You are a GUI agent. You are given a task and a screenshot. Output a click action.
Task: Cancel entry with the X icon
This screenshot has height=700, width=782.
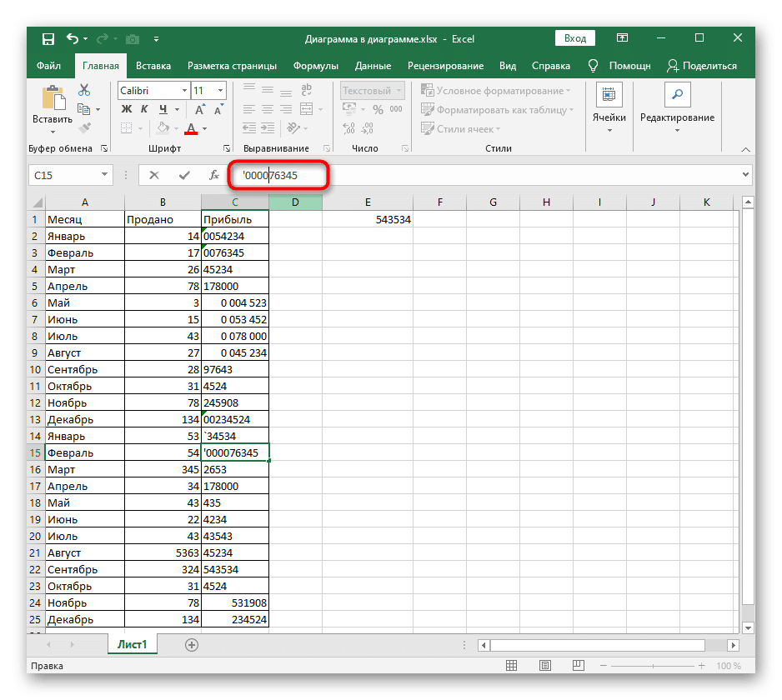(x=154, y=175)
